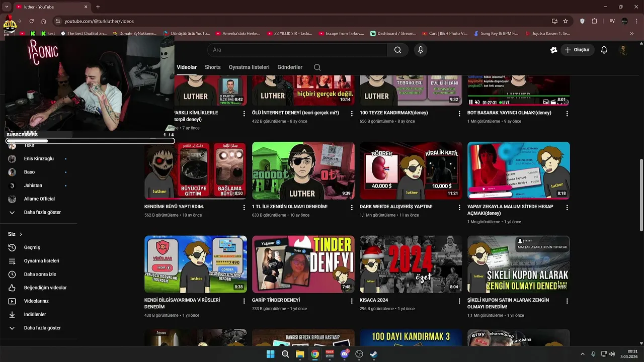
Task: Switch to Oynatma listeleri channel tab
Action: tap(249, 67)
